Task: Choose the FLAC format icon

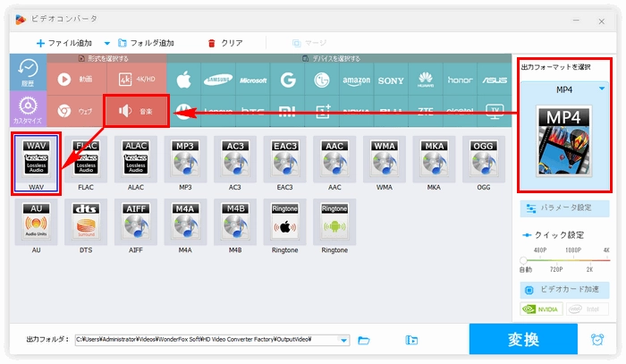Action: coord(86,160)
